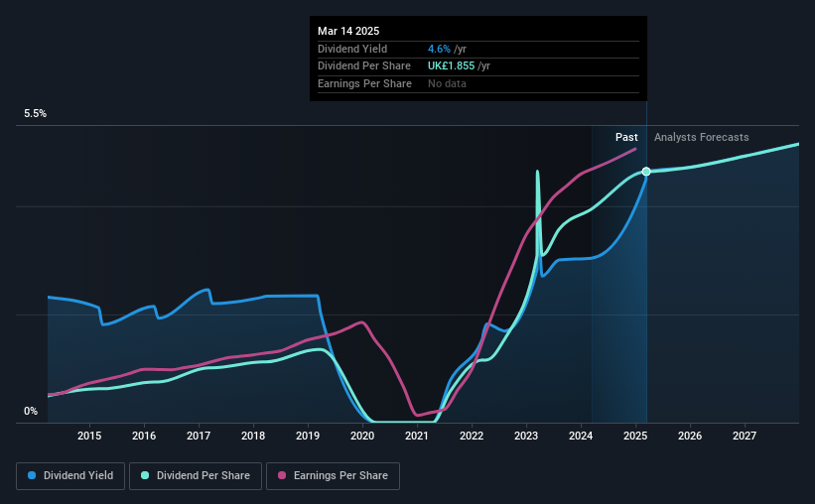Click the 2020 x-axis label
The width and height of the screenshot is (815, 504).
click(x=362, y=436)
